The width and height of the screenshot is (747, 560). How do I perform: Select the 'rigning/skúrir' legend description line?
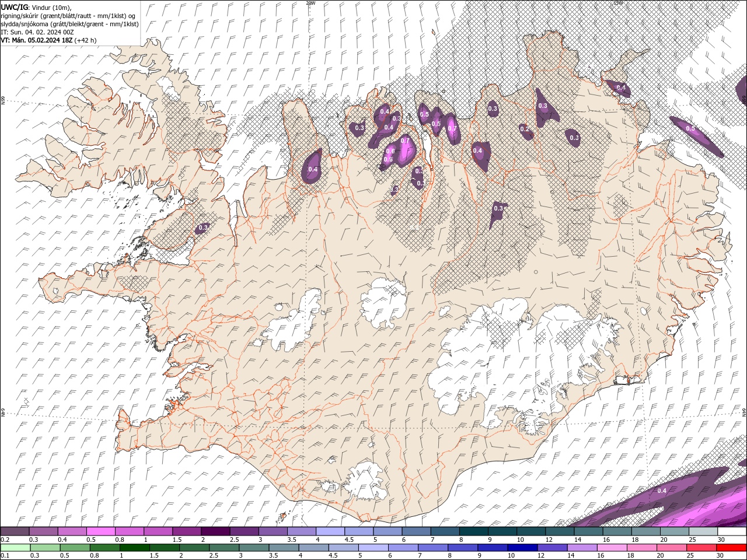(x=68, y=16)
